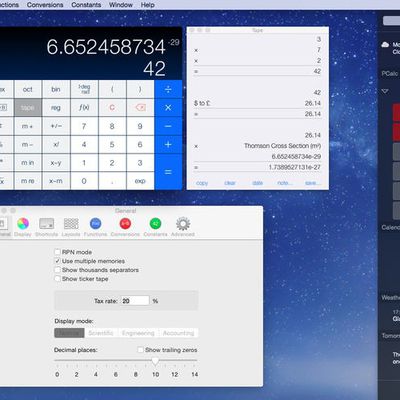Click the +/− sign change key

click(x=56, y=126)
